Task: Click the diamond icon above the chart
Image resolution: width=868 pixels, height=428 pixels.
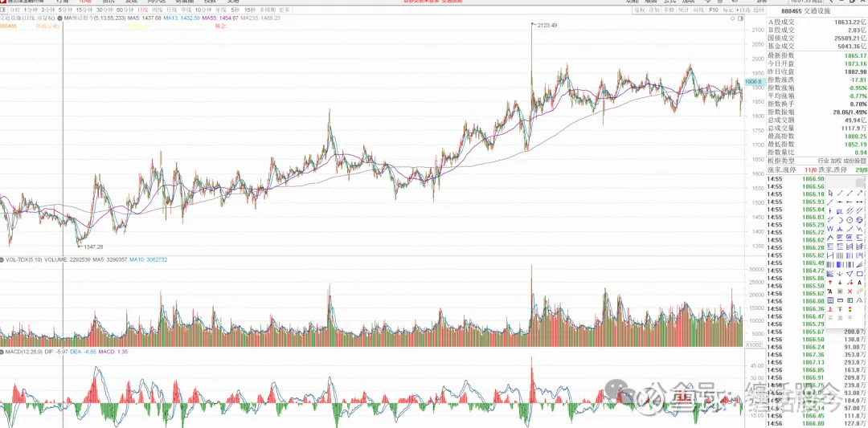Action: 733,18
